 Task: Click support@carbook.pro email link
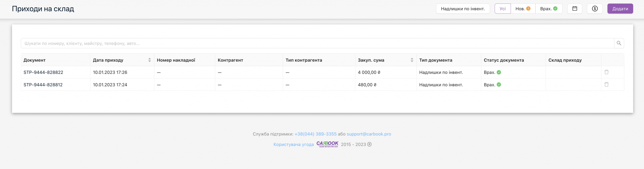[369, 134]
